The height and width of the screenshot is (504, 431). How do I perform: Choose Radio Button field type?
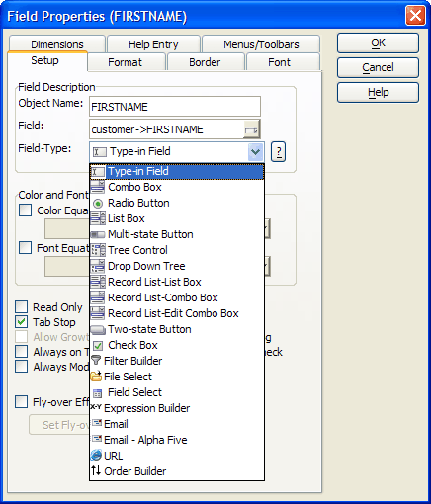(177, 203)
